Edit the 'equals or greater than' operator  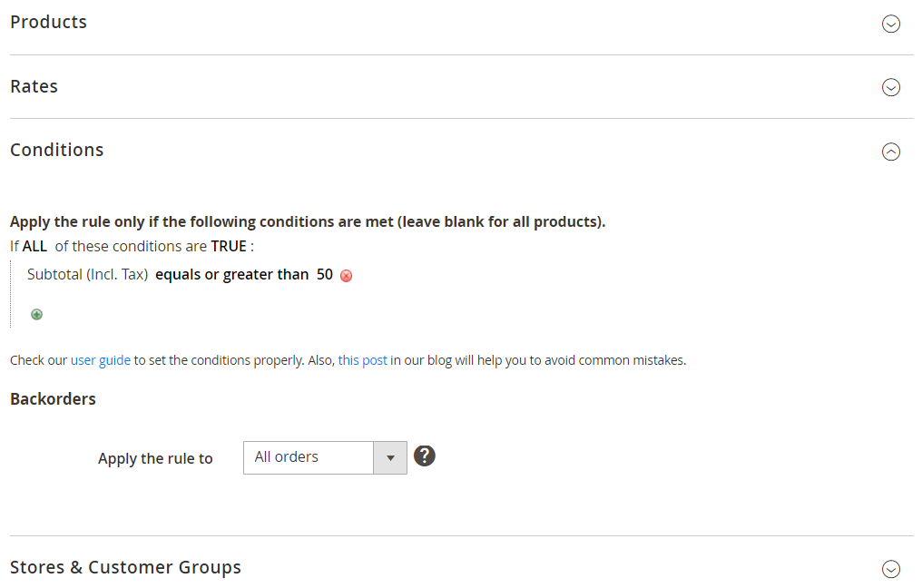[231, 275]
